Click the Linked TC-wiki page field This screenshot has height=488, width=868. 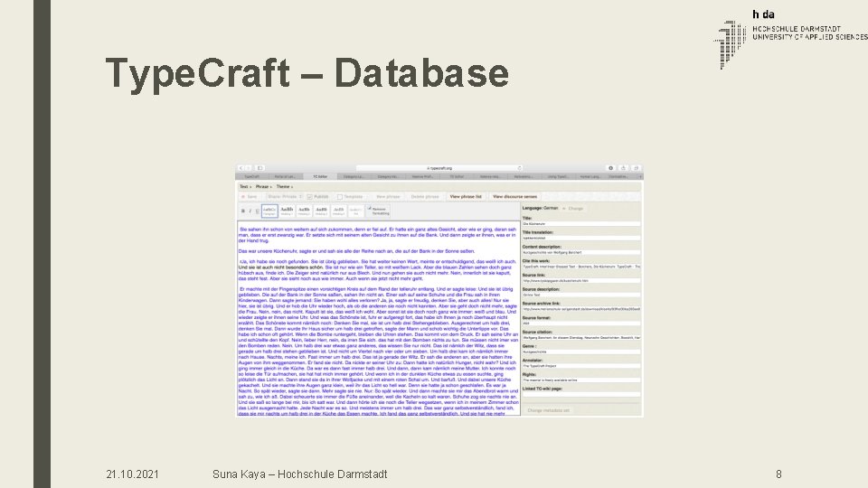pos(581,395)
